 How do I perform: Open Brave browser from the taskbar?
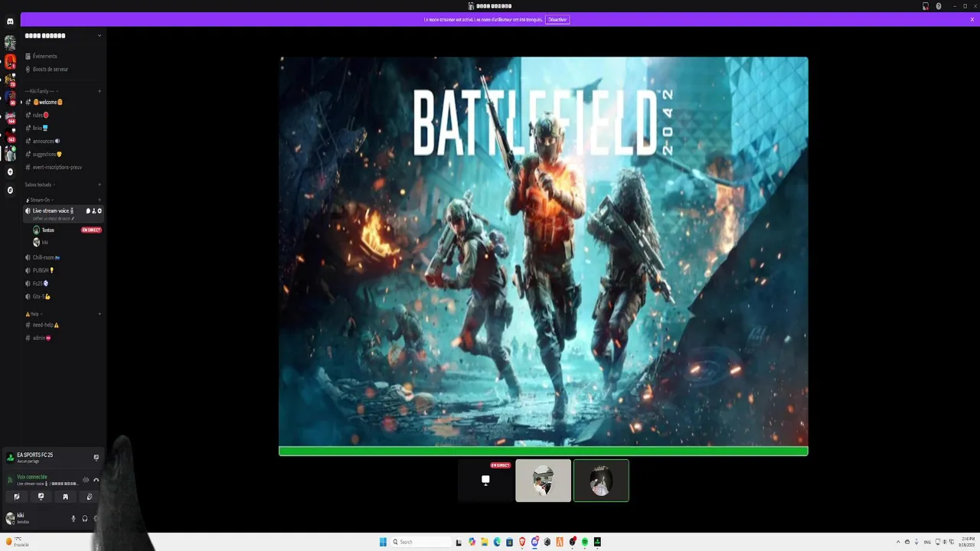point(522,542)
